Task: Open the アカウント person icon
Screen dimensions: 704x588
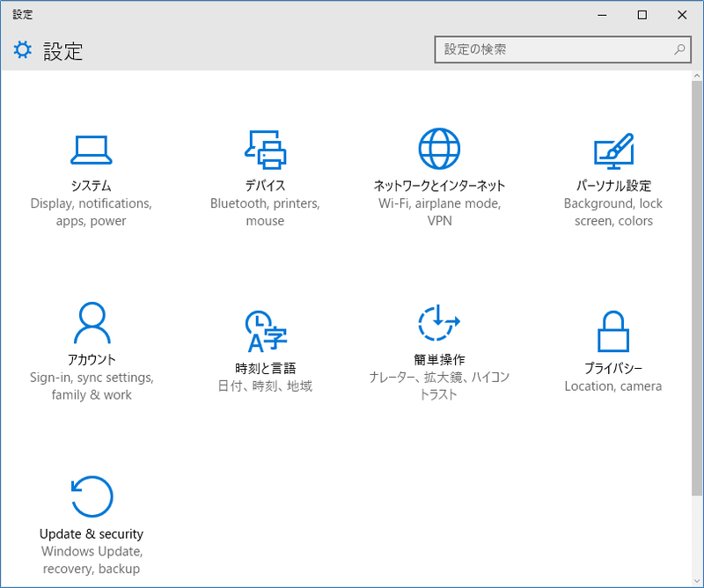Action: [92, 322]
